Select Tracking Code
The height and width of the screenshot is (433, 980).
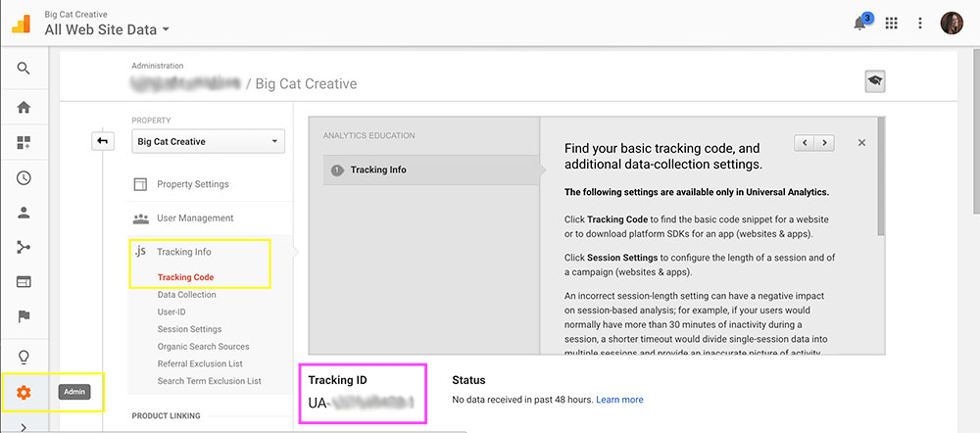pos(185,277)
